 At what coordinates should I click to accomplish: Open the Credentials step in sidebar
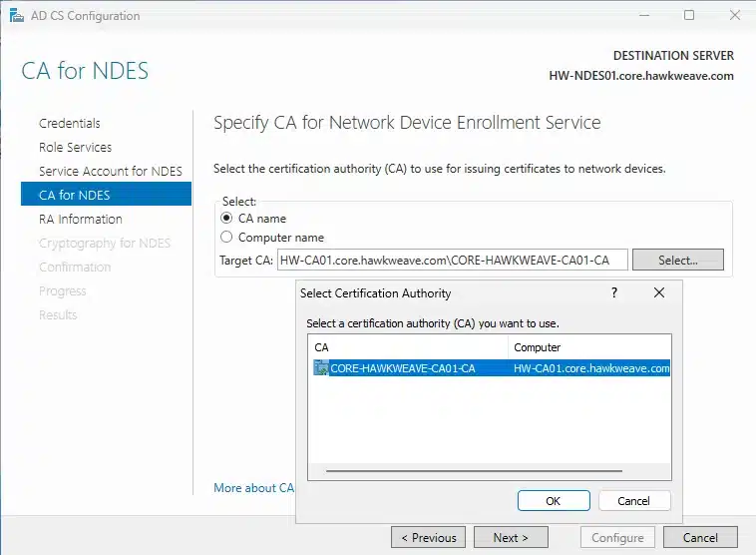tap(70, 123)
